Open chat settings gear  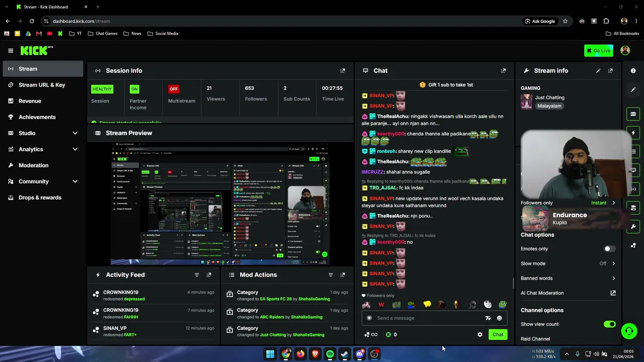(480, 334)
